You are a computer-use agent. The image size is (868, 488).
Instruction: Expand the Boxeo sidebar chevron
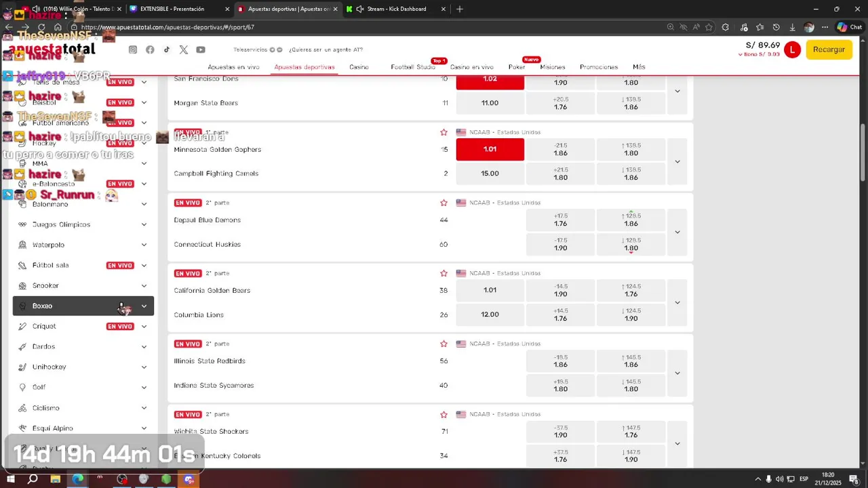click(x=144, y=306)
